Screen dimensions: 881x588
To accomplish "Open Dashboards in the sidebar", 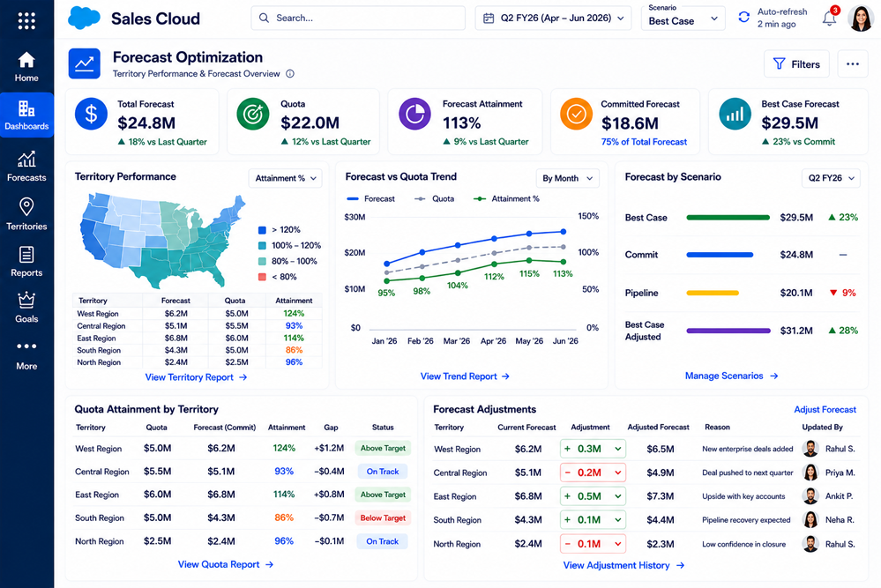I will [x=26, y=115].
